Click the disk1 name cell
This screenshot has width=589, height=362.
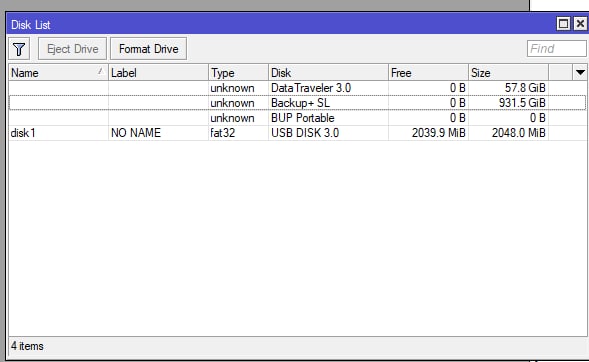point(23,133)
